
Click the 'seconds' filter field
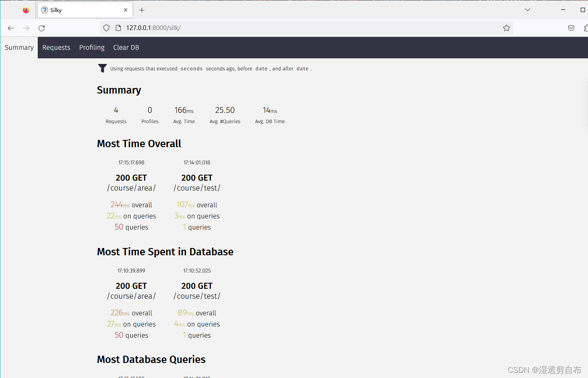tap(191, 69)
